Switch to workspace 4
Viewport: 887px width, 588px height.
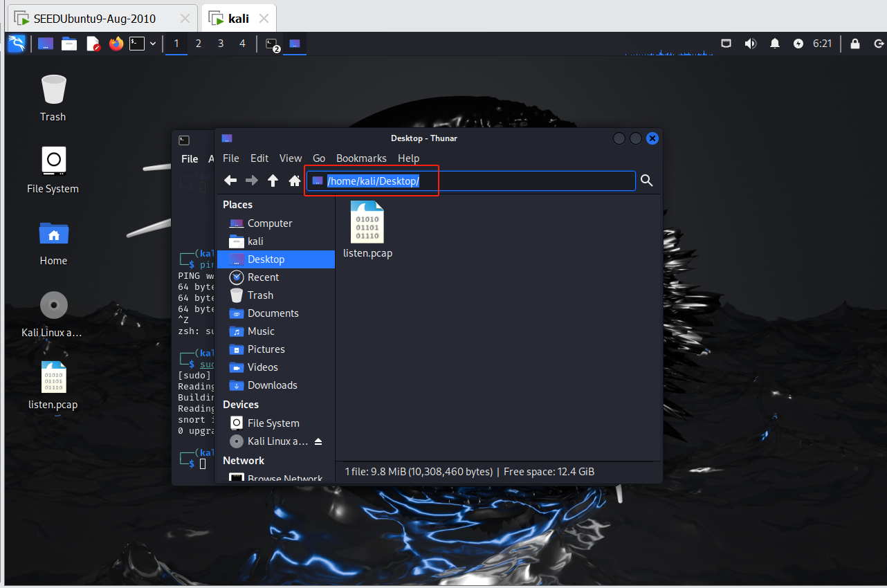pos(242,44)
